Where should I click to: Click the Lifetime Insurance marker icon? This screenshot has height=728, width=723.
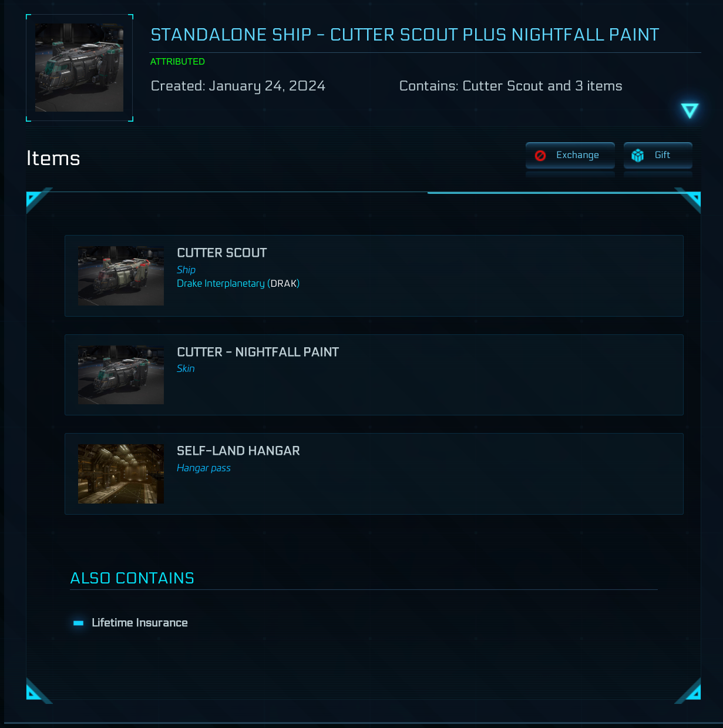(x=78, y=623)
